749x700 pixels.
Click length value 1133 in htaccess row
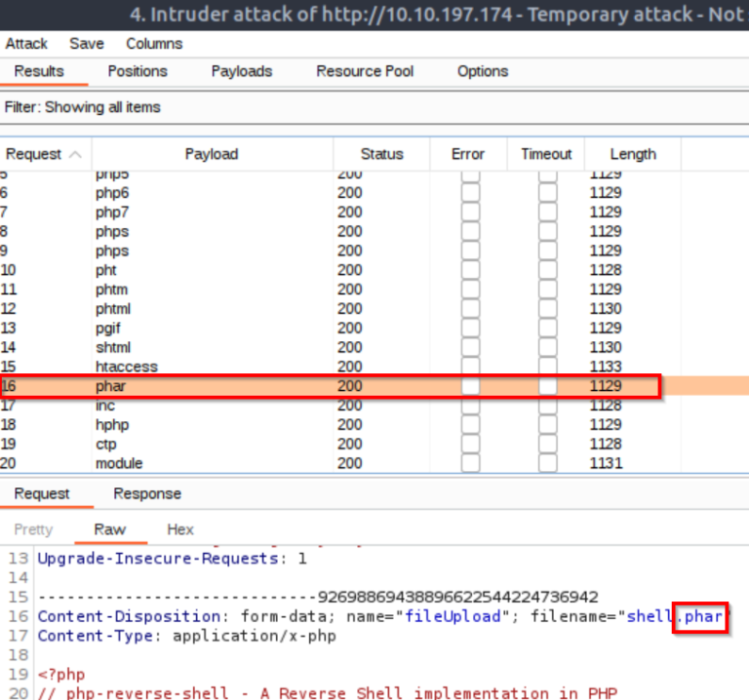(606, 367)
